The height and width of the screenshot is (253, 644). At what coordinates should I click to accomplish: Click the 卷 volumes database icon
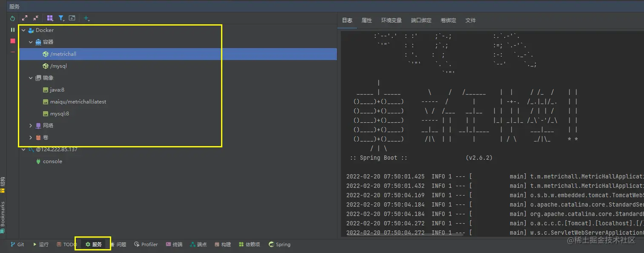[38, 138]
